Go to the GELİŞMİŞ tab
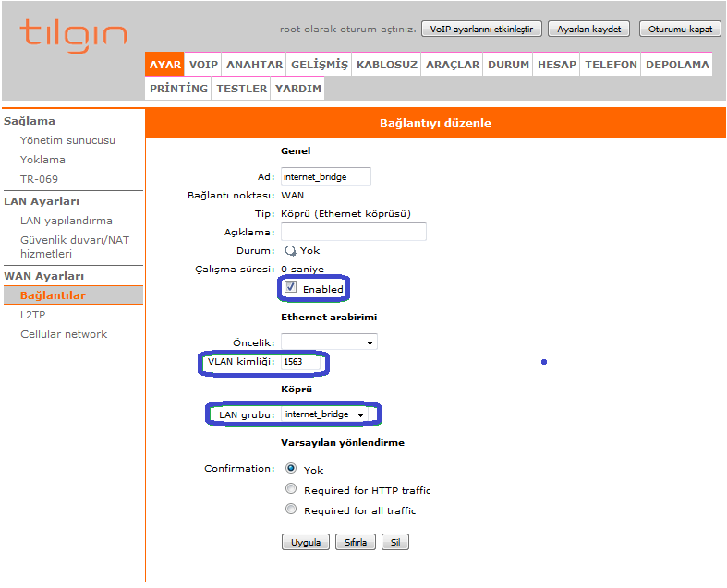 click(x=319, y=65)
